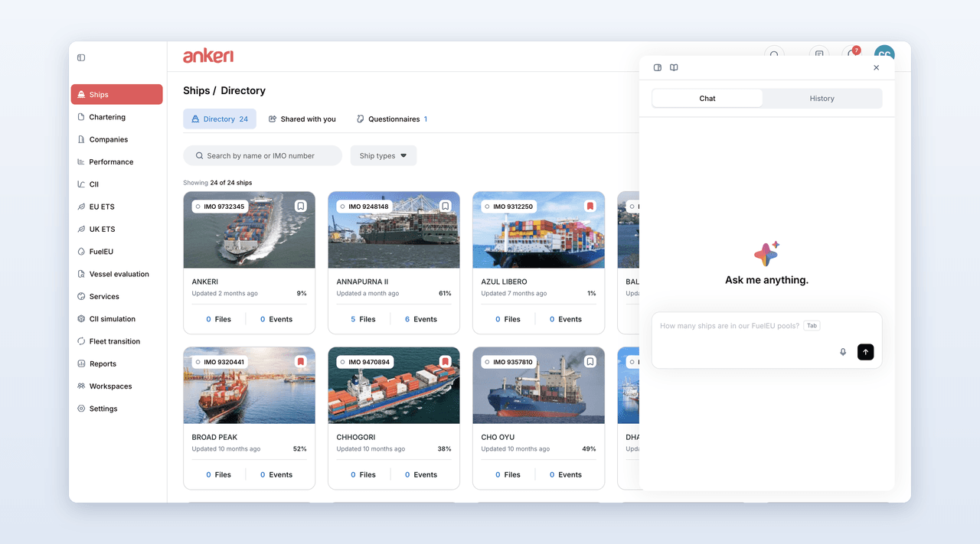View the 6 Events for ANNAPURNA II
Screen dimensions: 980x544
pyautogui.click(x=420, y=319)
